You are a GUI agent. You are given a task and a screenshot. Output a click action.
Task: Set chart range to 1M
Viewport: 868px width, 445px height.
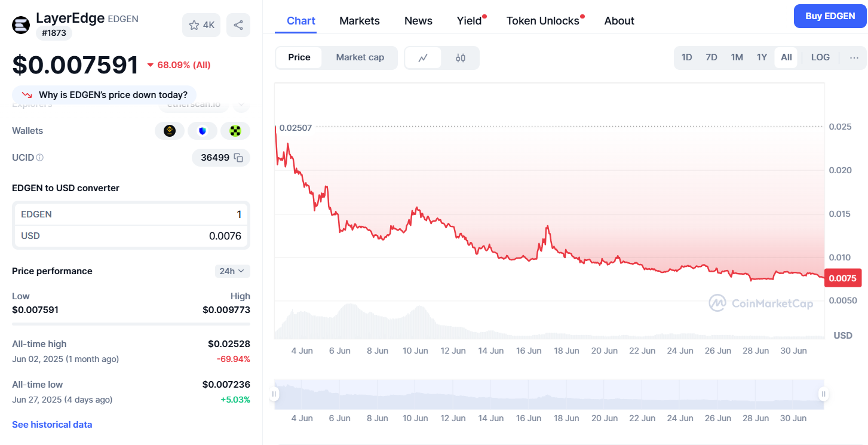737,57
